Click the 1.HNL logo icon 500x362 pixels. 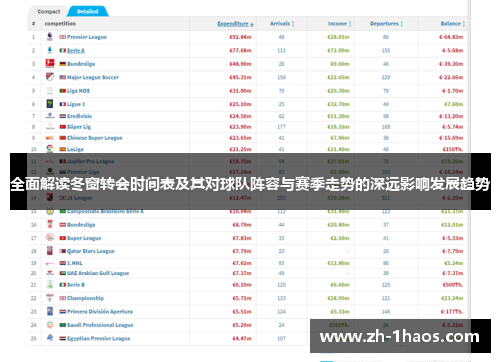[x=50, y=263]
